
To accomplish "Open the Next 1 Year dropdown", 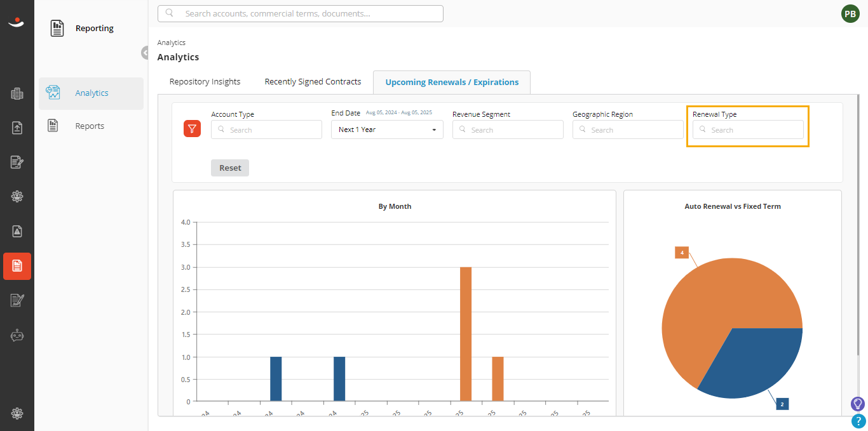I will point(387,129).
